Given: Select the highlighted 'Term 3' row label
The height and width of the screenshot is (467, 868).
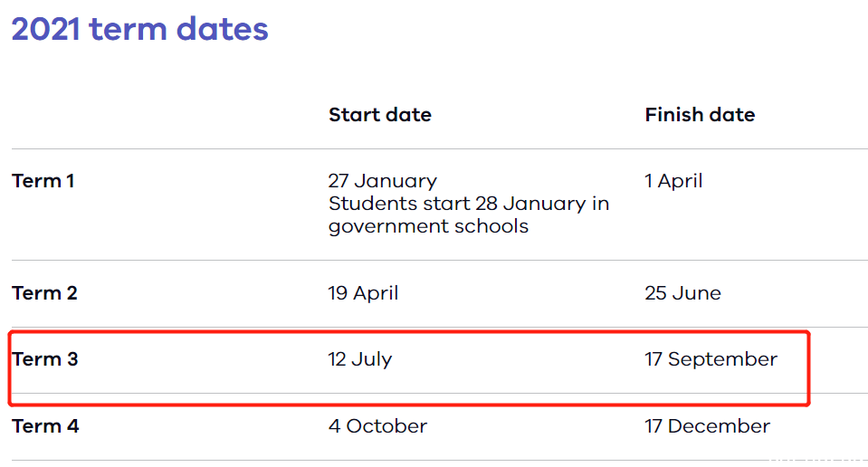Looking at the screenshot, I should click(x=44, y=359).
